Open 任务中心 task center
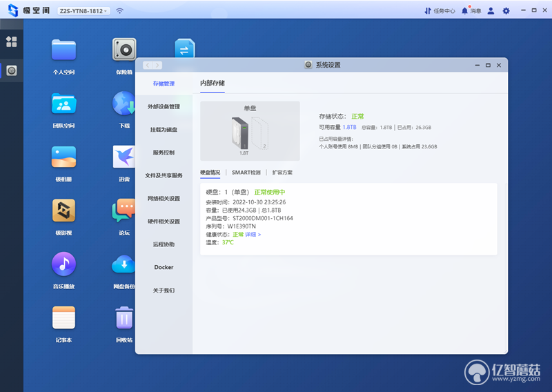 point(440,11)
